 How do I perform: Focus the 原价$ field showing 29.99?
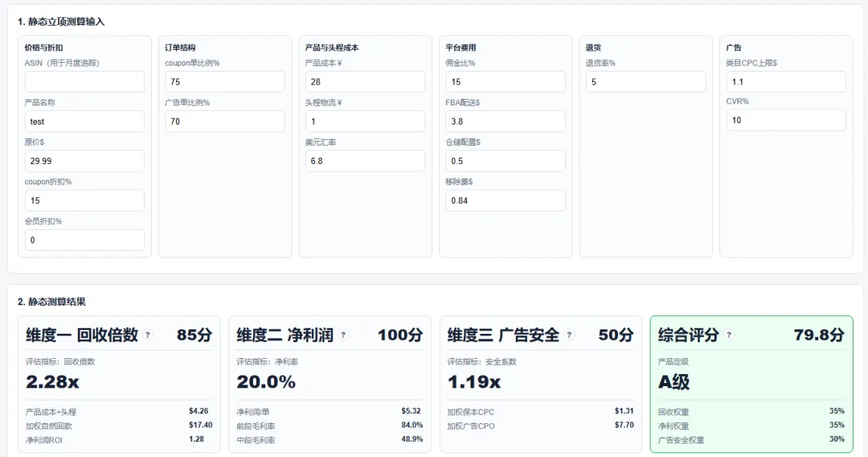[x=84, y=161]
